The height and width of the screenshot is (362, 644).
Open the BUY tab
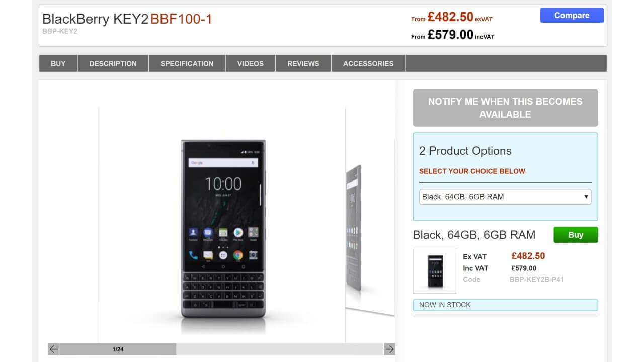[x=58, y=63]
